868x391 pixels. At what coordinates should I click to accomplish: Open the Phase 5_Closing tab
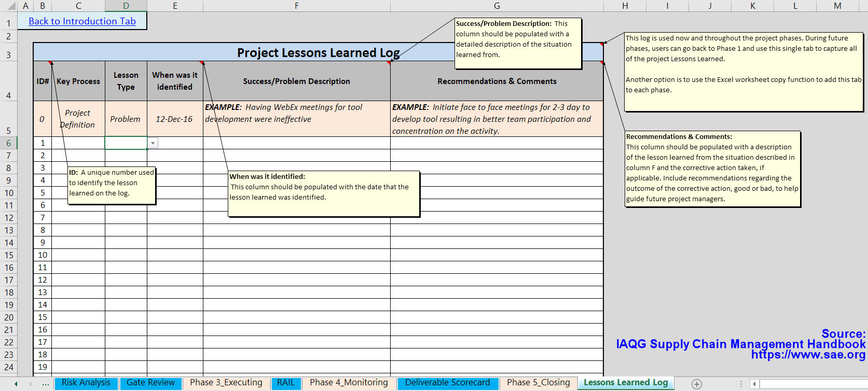click(538, 383)
